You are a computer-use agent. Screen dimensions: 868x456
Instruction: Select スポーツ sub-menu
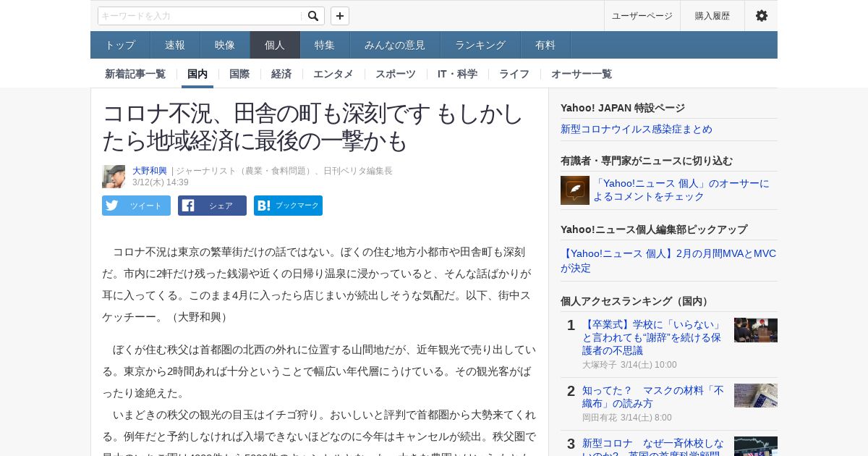pyautogui.click(x=396, y=74)
